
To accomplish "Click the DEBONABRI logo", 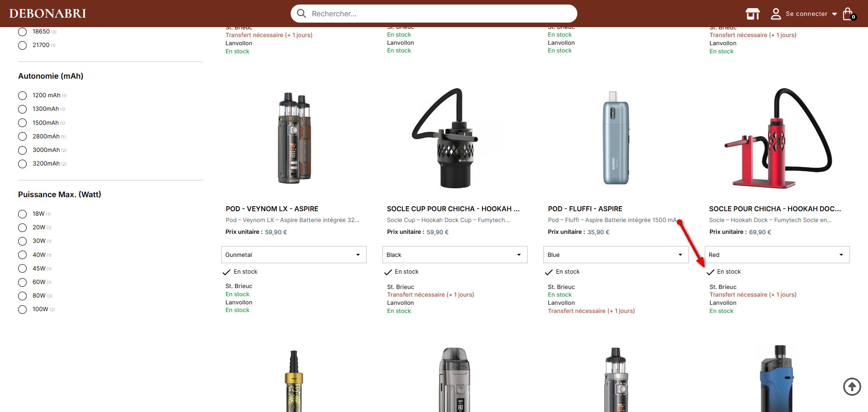I will [47, 14].
